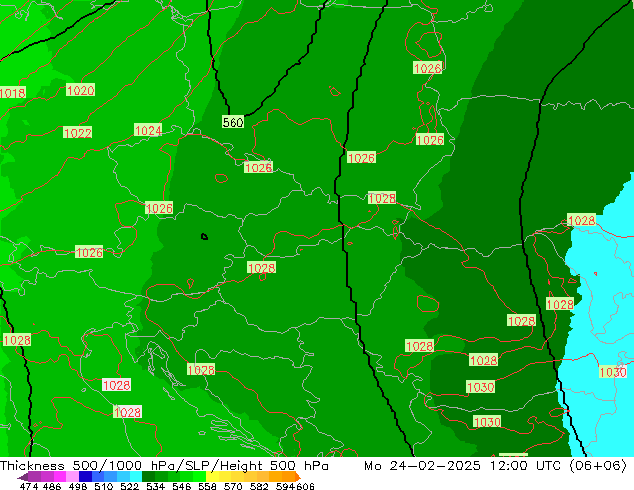
Task: Click the 1018 isobar label
Action: tap(13, 93)
